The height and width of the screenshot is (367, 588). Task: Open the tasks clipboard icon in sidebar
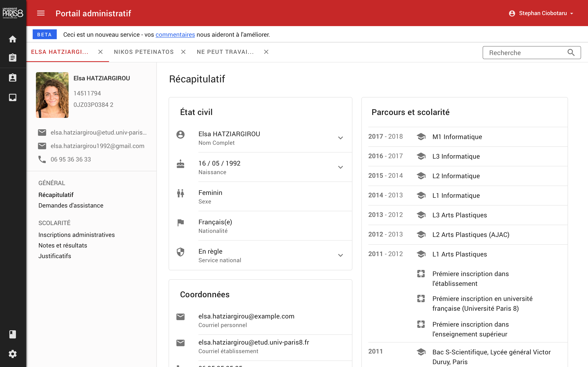click(12, 58)
